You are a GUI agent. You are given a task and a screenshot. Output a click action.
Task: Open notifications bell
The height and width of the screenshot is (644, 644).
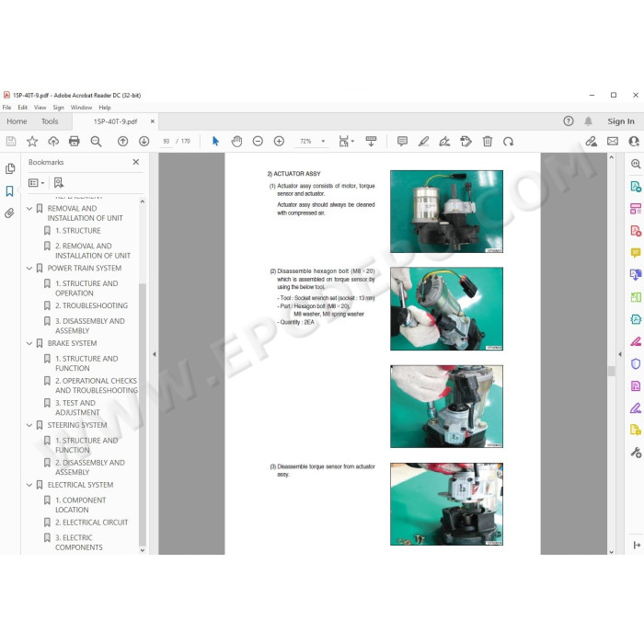click(588, 121)
